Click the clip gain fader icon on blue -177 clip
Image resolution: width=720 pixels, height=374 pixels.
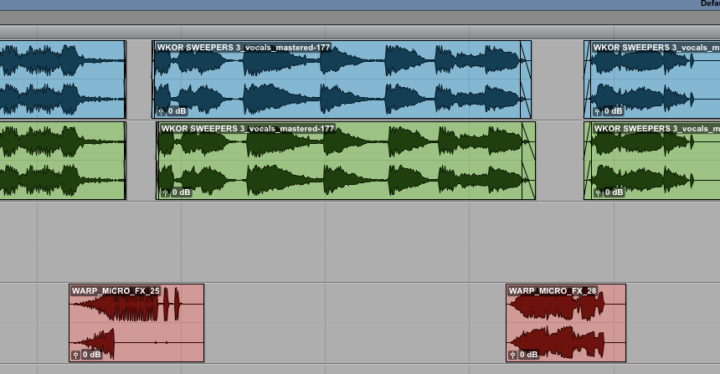pyautogui.click(x=161, y=111)
